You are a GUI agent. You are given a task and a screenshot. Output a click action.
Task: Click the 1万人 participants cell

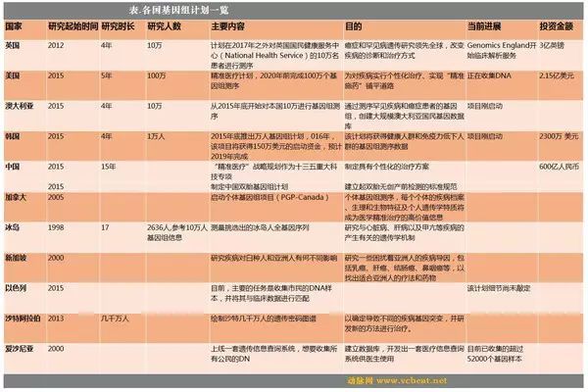[156, 136]
